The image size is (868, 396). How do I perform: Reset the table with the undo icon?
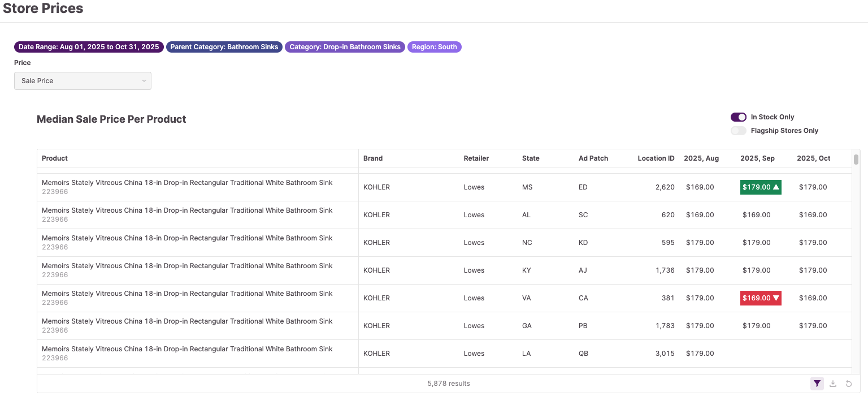tap(849, 384)
